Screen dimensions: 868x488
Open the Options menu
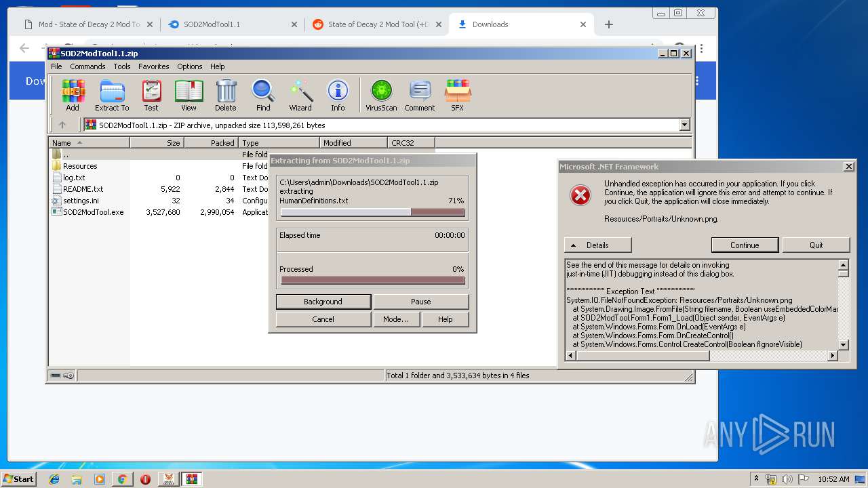pos(190,66)
